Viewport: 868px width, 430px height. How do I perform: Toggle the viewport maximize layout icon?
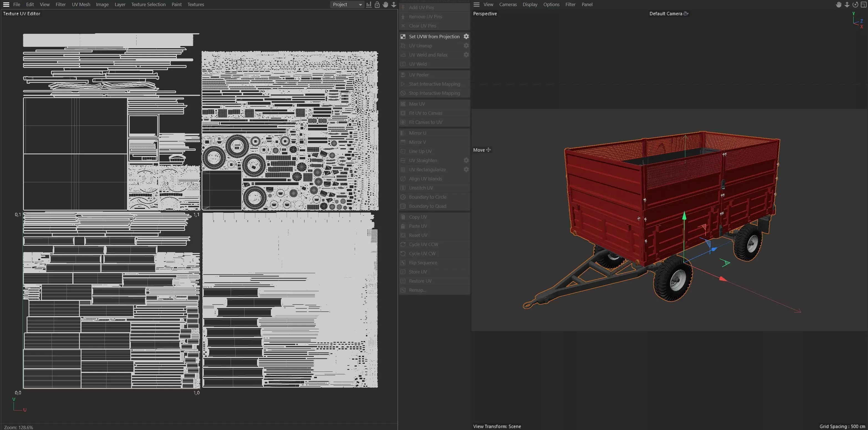click(863, 4)
